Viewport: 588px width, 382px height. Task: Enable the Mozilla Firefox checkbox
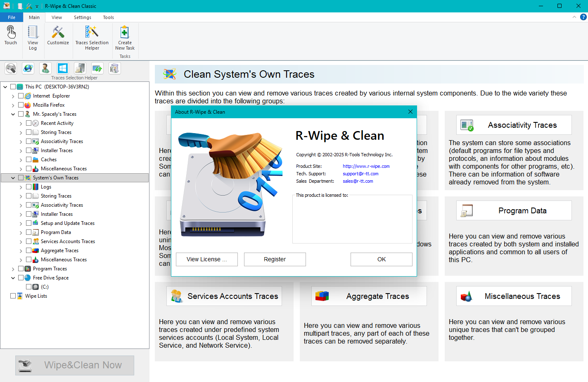point(21,105)
